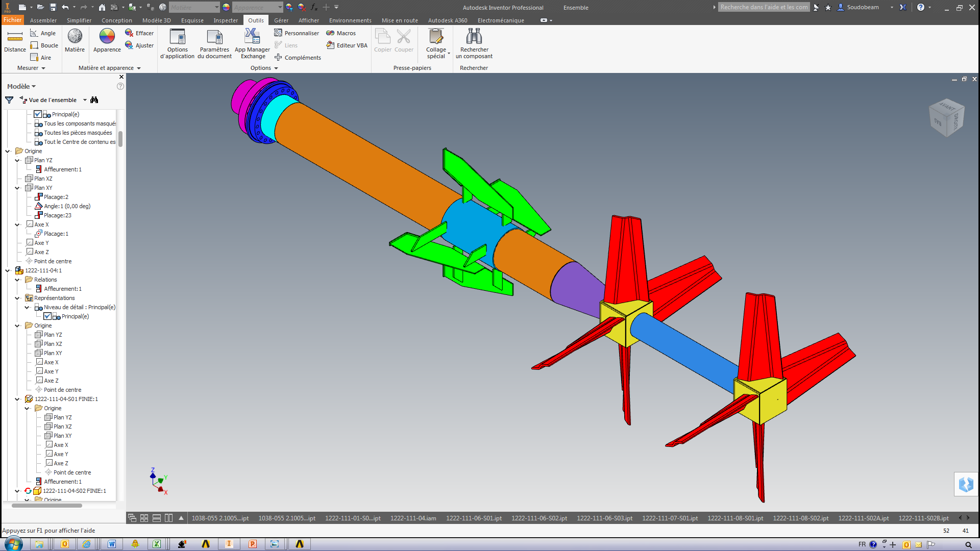Click the Home view icon in quick access toolbar
Image resolution: width=980 pixels, height=551 pixels.
[x=102, y=7]
